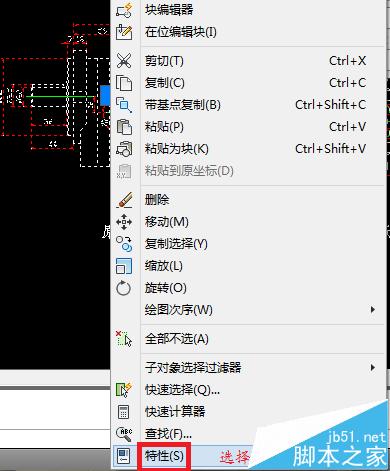Click the Rotate icon beside 旋转(O)

pyautogui.click(x=124, y=288)
